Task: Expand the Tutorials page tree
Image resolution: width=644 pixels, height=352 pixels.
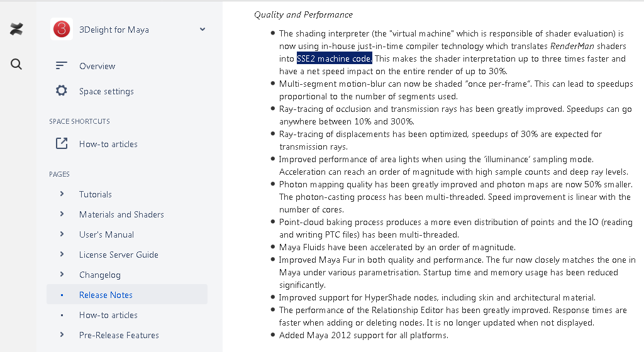Action: pyautogui.click(x=62, y=194)
